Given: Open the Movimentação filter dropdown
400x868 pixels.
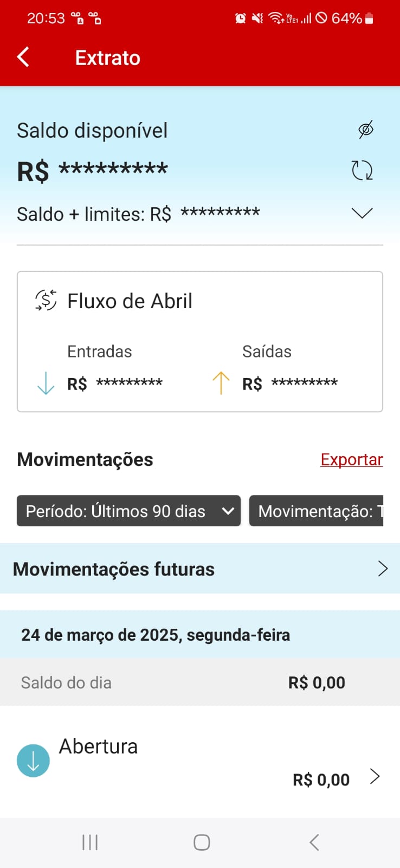Looking at the screenshot, I should [317, 511].
